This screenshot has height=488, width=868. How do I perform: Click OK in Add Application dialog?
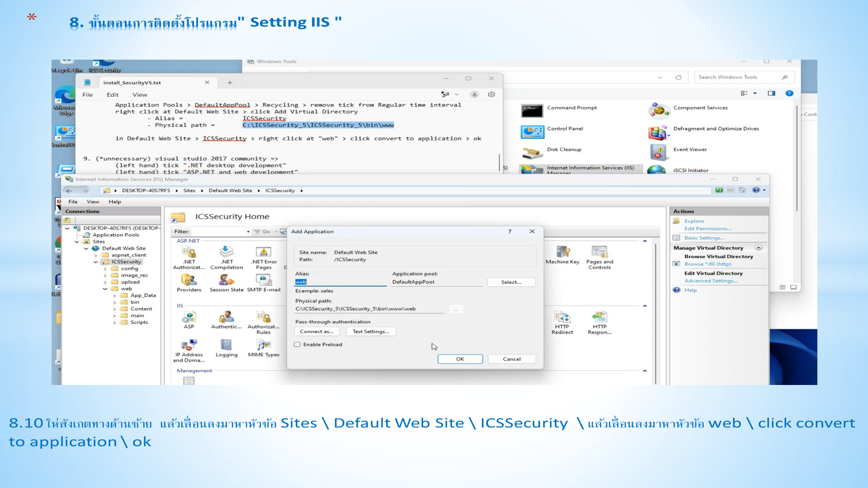(460, 359)
